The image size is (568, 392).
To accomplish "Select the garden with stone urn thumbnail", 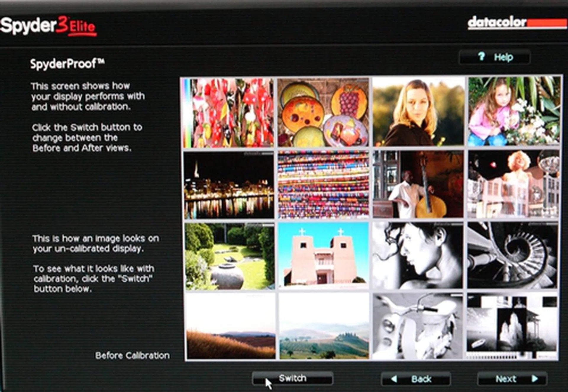I will pos(229,256).
